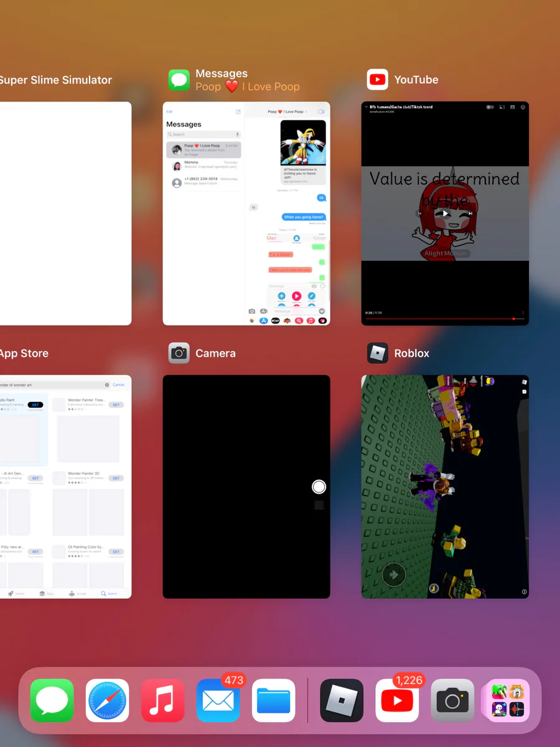560x747 pixels.
Task: Click the App Store label above card
Action: (x=24, y=353)
